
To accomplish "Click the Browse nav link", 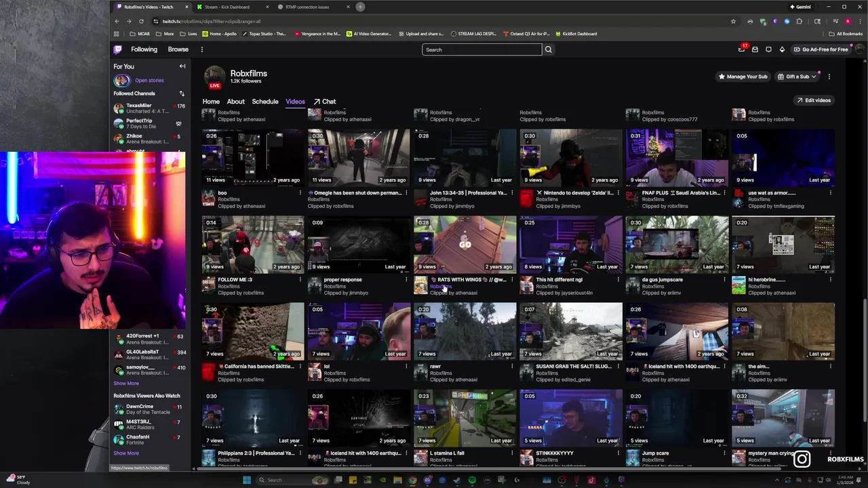I will pos(178,49).
